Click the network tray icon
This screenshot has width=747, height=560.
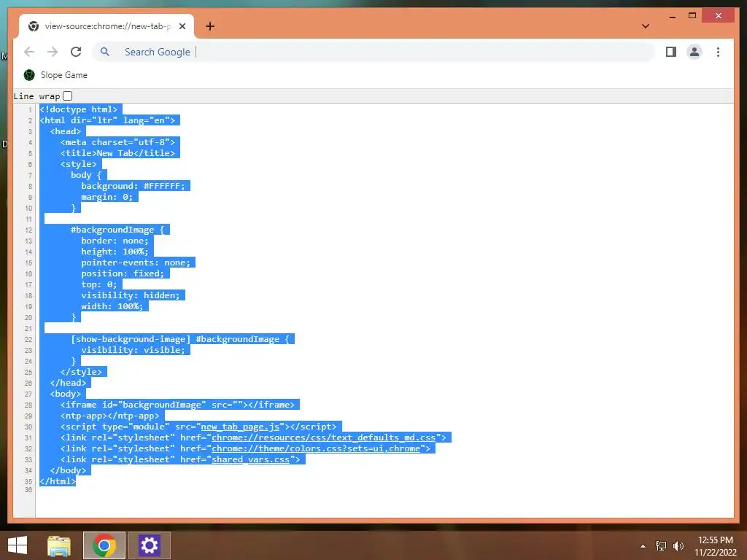point(661,546)
